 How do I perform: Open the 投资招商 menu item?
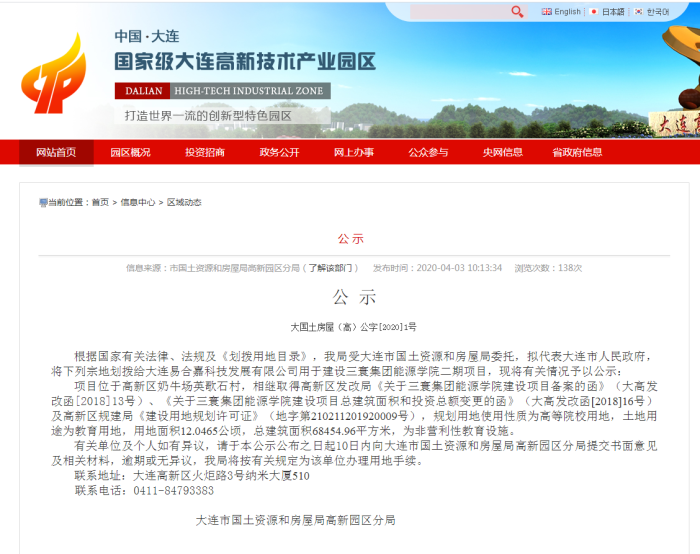(205, 152)
